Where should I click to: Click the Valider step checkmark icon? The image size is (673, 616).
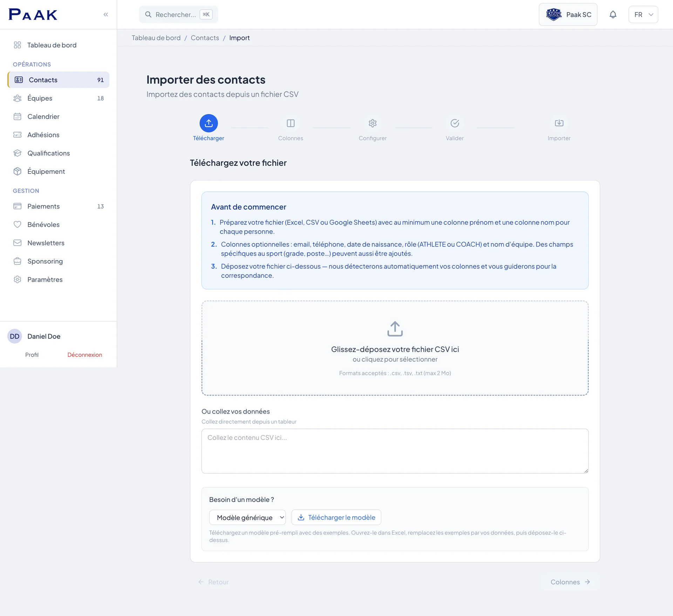click(x=455, y=123)
